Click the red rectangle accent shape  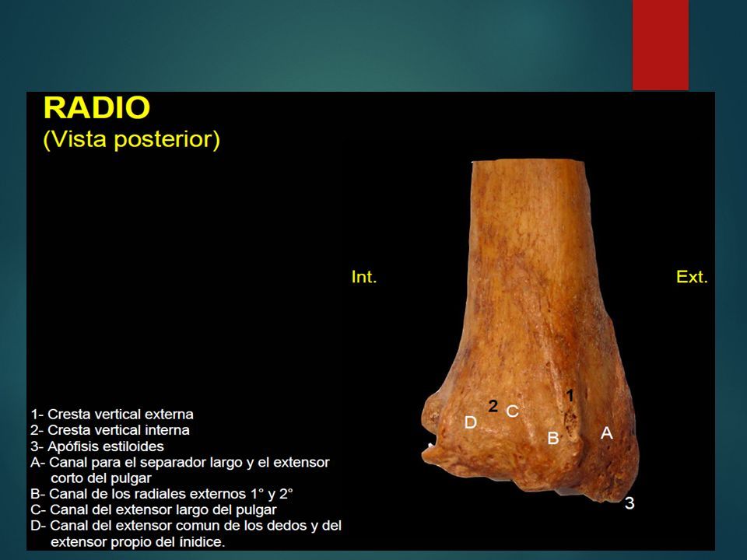(x=661, y=45)
